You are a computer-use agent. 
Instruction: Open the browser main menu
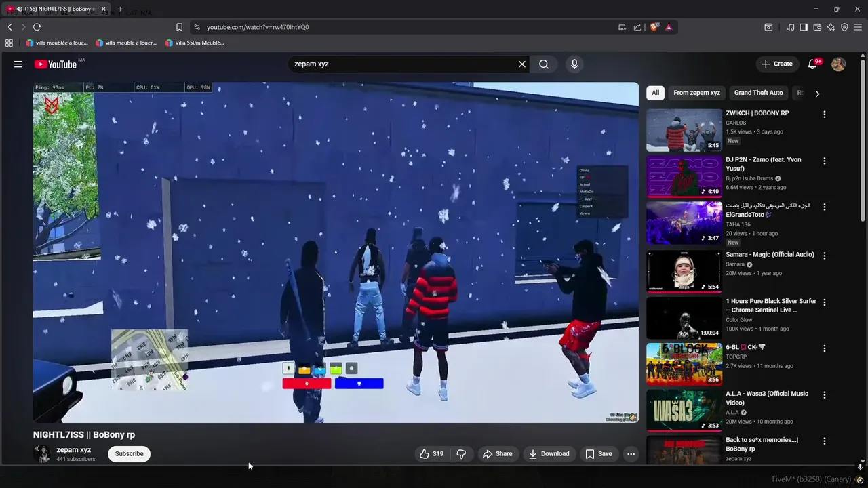[858, 27]
